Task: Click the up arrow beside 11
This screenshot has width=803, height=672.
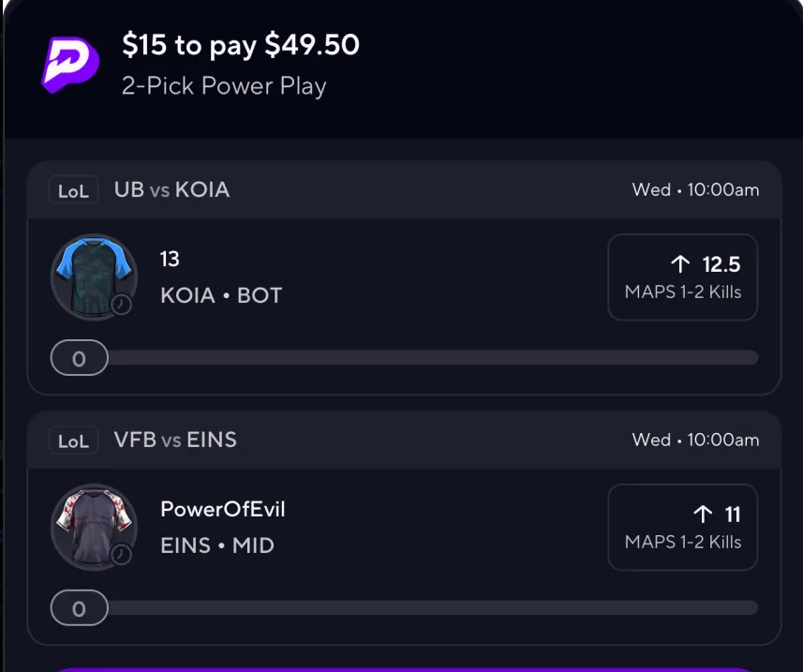Action: coord(703,515)
